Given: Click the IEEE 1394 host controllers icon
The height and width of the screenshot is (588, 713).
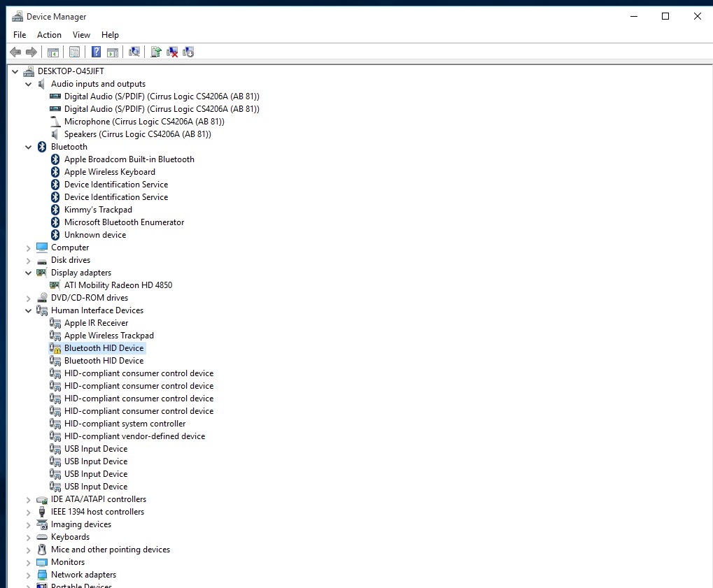Looking at the screenshot, I should coord(42,512).
